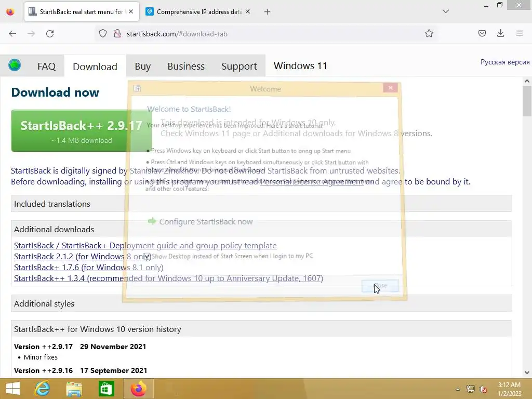This screenshot has width=532, height=399.
Task: Open StartIsBack 2.1.2 for Windows 8 link
Action: click(83, 256)
